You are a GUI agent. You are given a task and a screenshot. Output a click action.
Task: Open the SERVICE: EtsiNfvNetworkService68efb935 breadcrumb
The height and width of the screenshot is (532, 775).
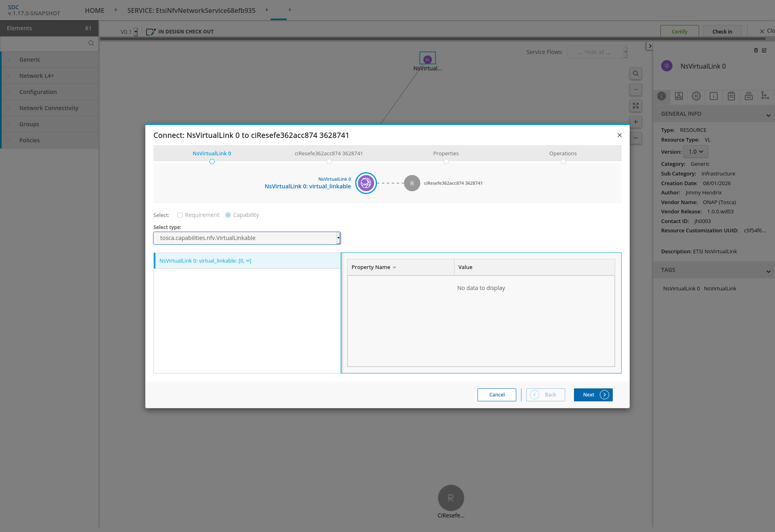point(191,10)
